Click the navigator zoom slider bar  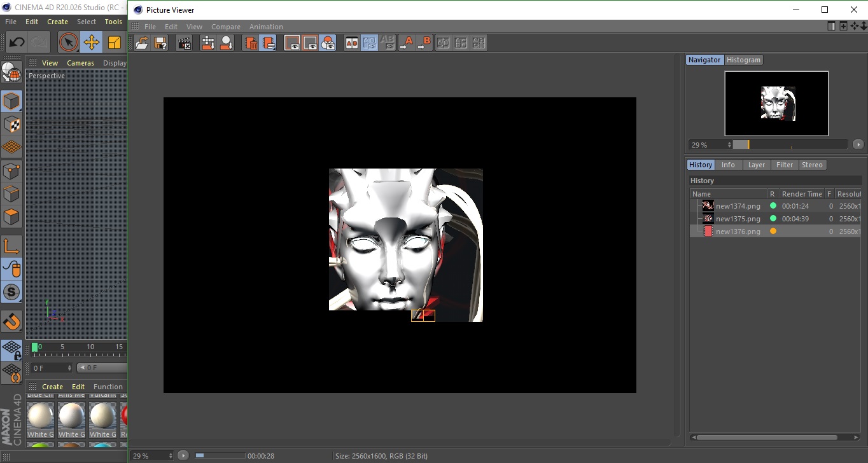click(790, 145)
